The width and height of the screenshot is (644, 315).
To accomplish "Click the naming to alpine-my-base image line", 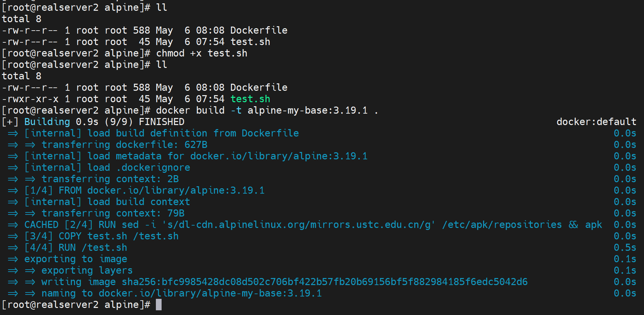I will click(x=181, y=293).
